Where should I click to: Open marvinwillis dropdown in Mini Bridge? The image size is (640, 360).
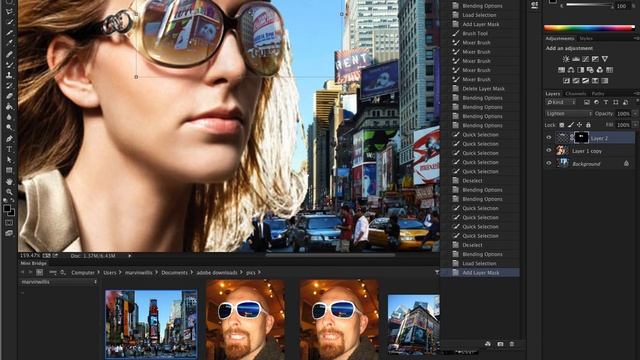pos(58,282)
